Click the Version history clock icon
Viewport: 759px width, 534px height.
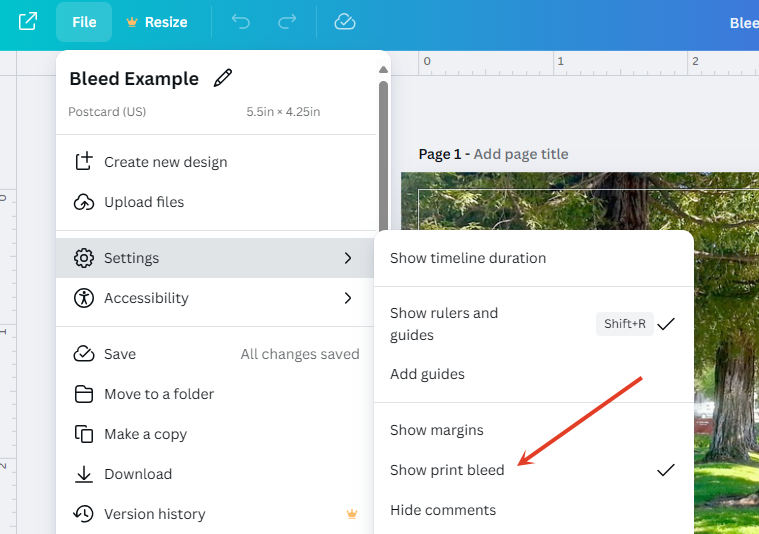point(84,514)
